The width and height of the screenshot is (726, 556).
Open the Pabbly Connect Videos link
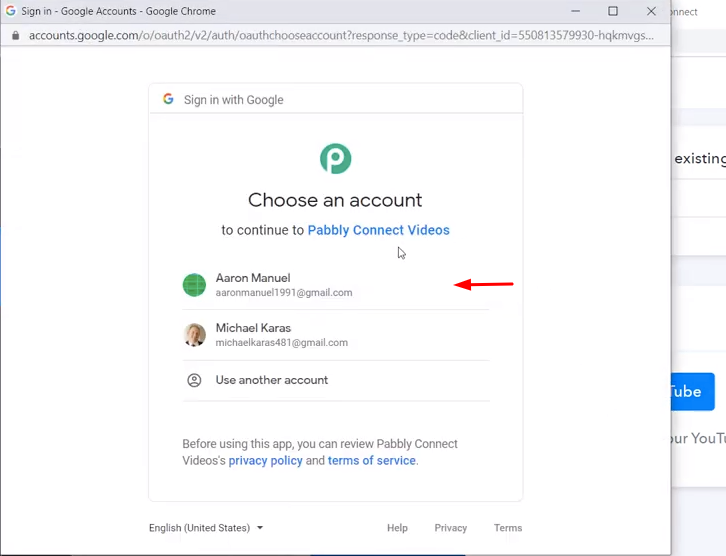378,230
